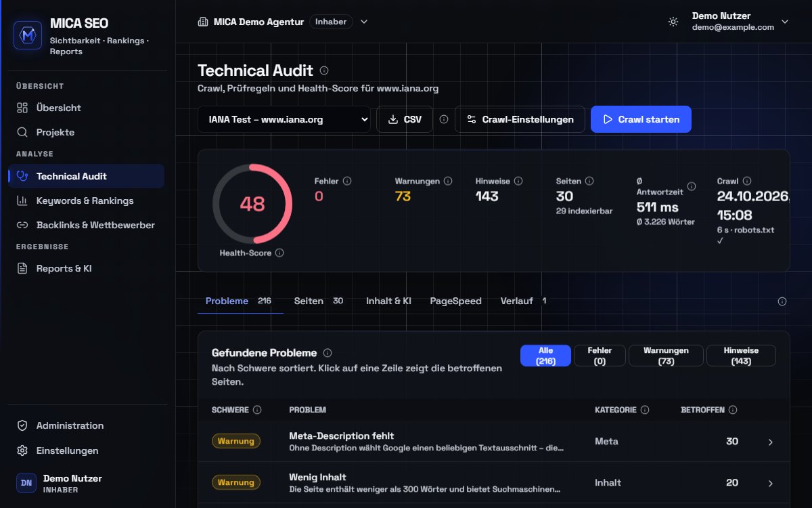The width and height of the screenshot is (812, 508).
Task: Click info icon next to Seiten metric
Action: 589,182
